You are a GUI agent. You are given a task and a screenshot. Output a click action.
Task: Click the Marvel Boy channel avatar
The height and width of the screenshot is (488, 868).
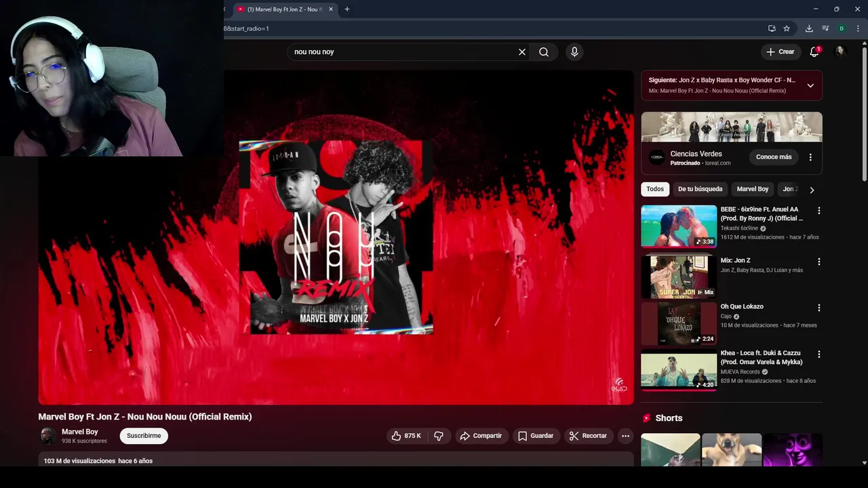(x=47, y=436)
